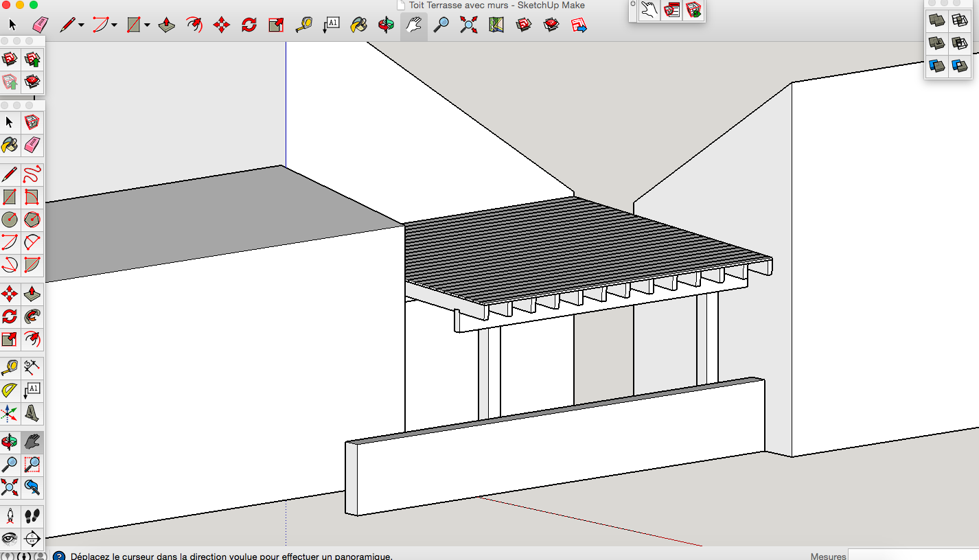Select the Freehand drawing tool

tap(32, 174)
